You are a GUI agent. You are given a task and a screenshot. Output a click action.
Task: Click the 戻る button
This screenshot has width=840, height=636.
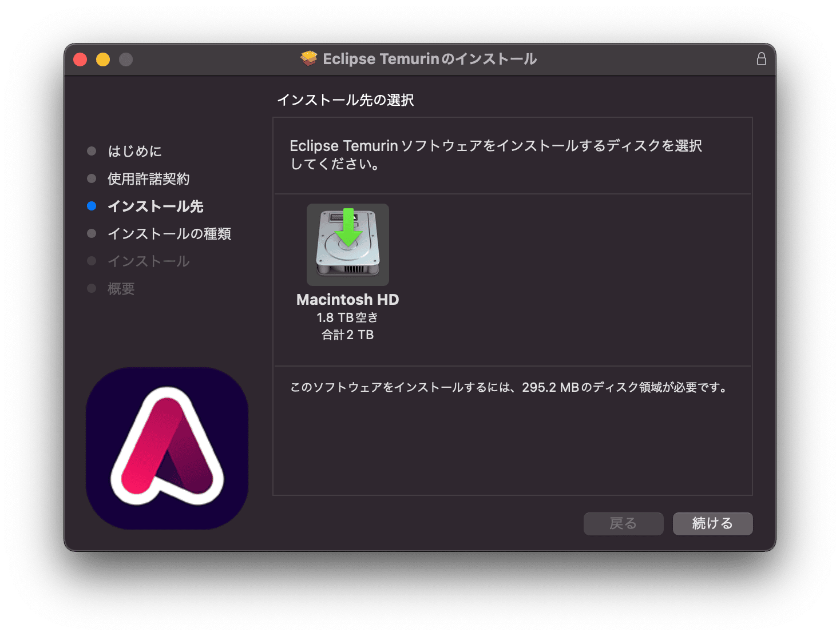click(623, 523)
